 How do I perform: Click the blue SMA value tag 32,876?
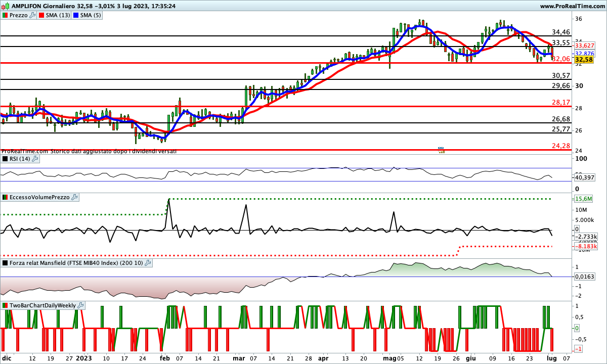584,53
